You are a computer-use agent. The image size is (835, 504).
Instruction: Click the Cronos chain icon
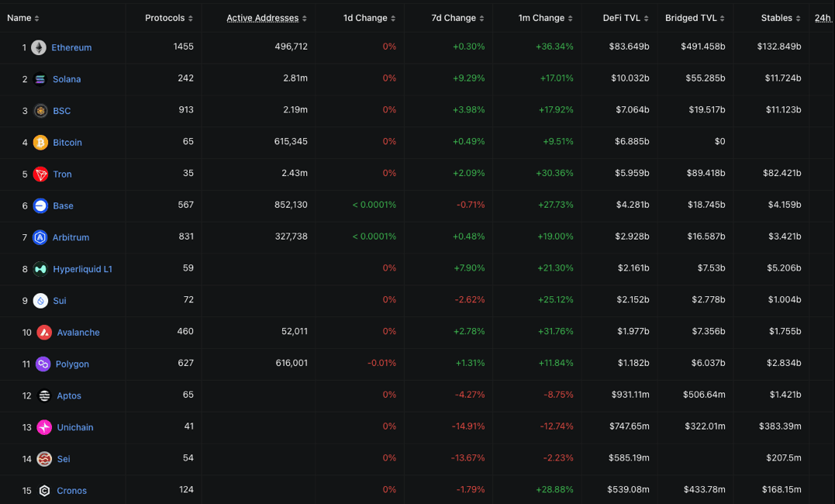point(44,491)
